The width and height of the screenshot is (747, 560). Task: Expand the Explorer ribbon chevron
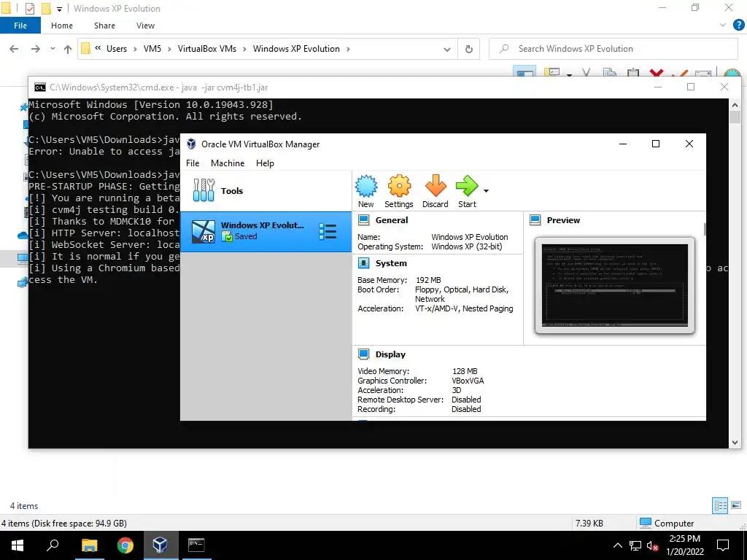click(x=723, y=26)
